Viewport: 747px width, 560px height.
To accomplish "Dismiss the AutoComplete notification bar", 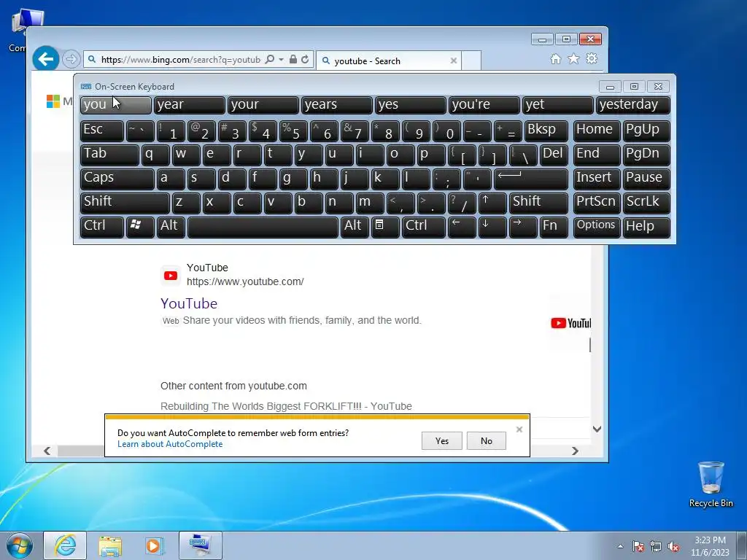I will click(519, 429).
